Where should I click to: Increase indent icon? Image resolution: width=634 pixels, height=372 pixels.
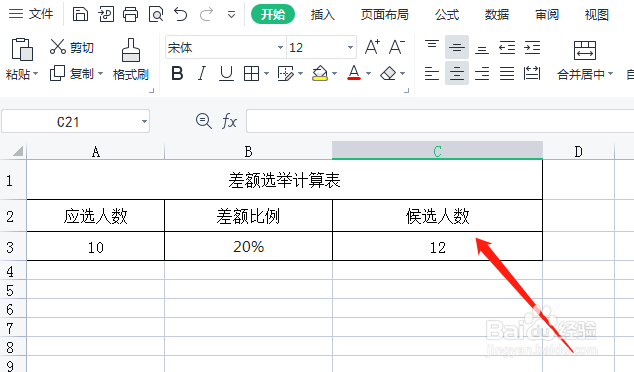532,47
